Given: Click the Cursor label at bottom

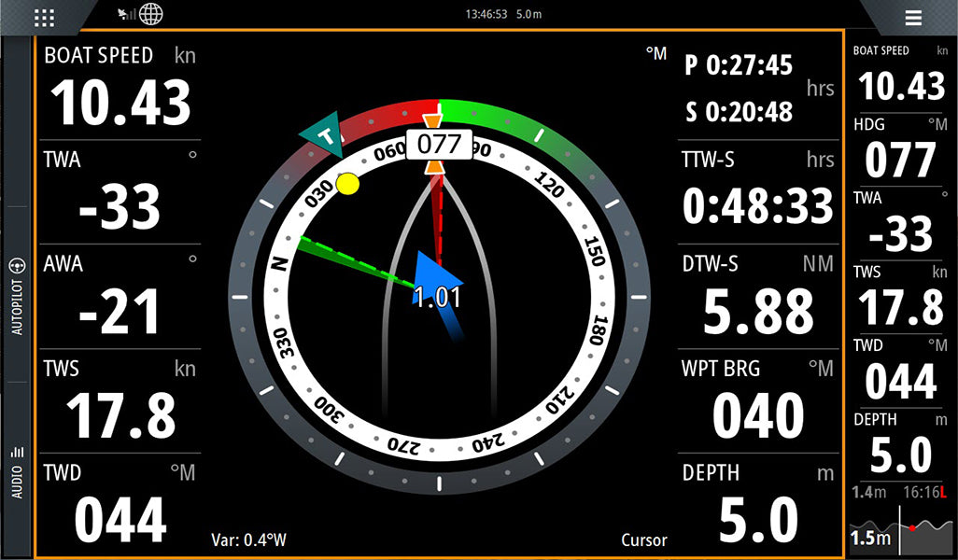Looking at the screenshot, I should [643, 539].
